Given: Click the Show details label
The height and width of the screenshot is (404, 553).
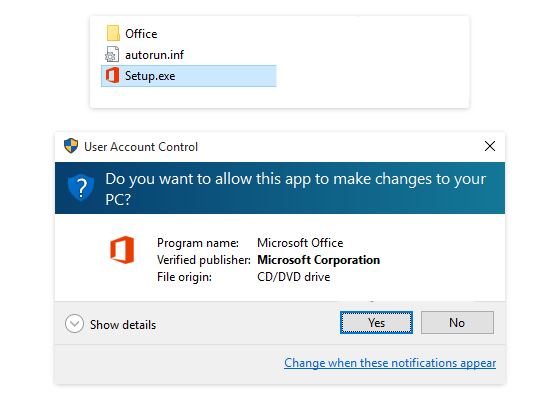Looking at the screenshot, I should pos(123,325).
